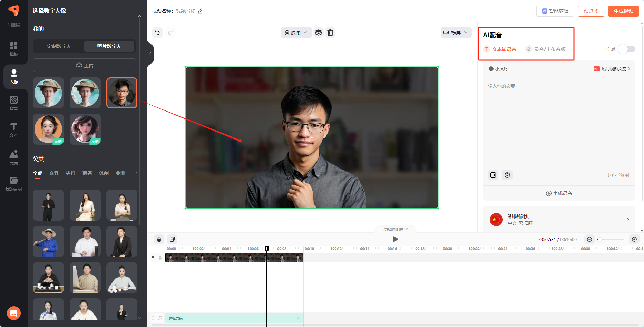Click the 智能剪辑 smart editing button
Screen dimensions: 644x327
[x=555, y=11]
